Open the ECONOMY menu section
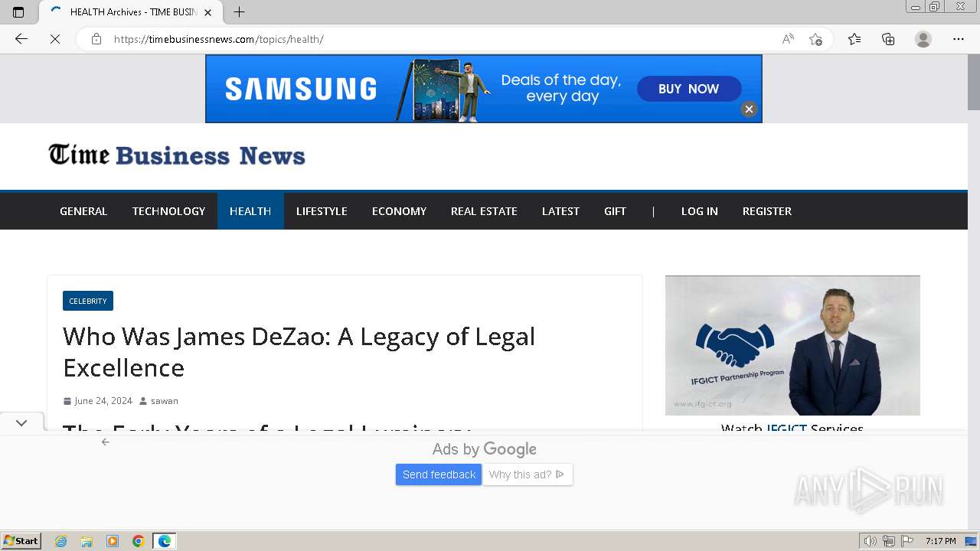This screenshot has width=980, height=551. pos(399,211)
